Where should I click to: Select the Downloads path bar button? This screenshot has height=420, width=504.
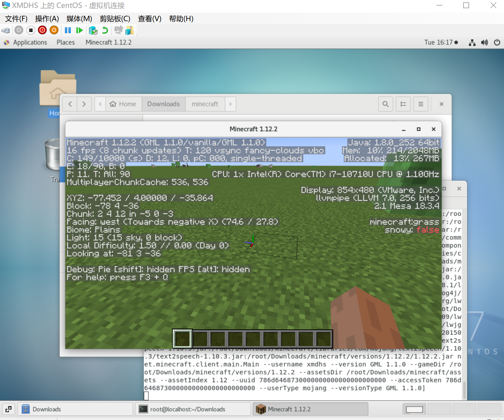coord(164,104)
